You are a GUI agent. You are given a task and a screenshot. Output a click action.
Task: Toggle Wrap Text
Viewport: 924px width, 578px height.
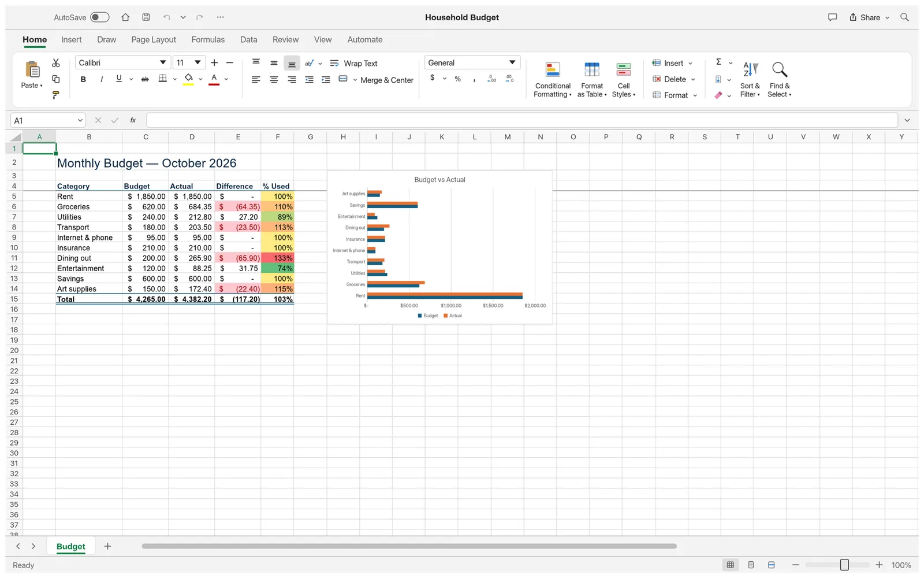tap(353, 63)
